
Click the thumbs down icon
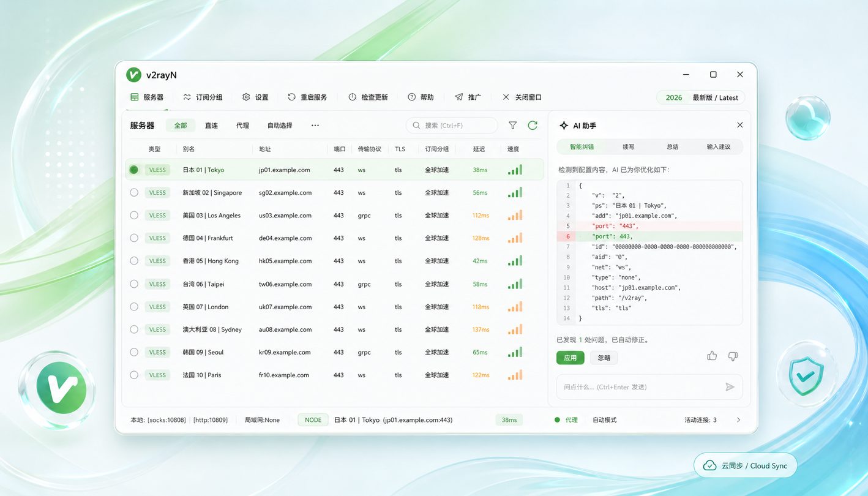(733, 356)
